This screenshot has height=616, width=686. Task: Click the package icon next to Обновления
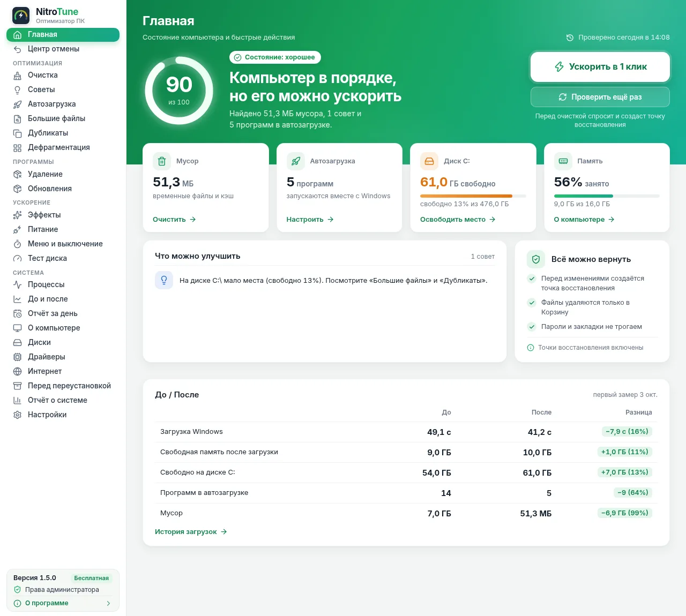pos(17,189)
